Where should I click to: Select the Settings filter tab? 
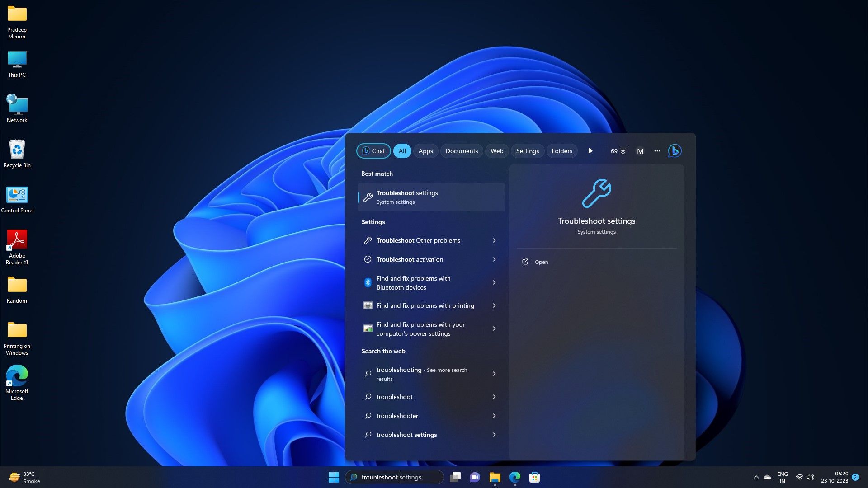click(x=527, y=151)
